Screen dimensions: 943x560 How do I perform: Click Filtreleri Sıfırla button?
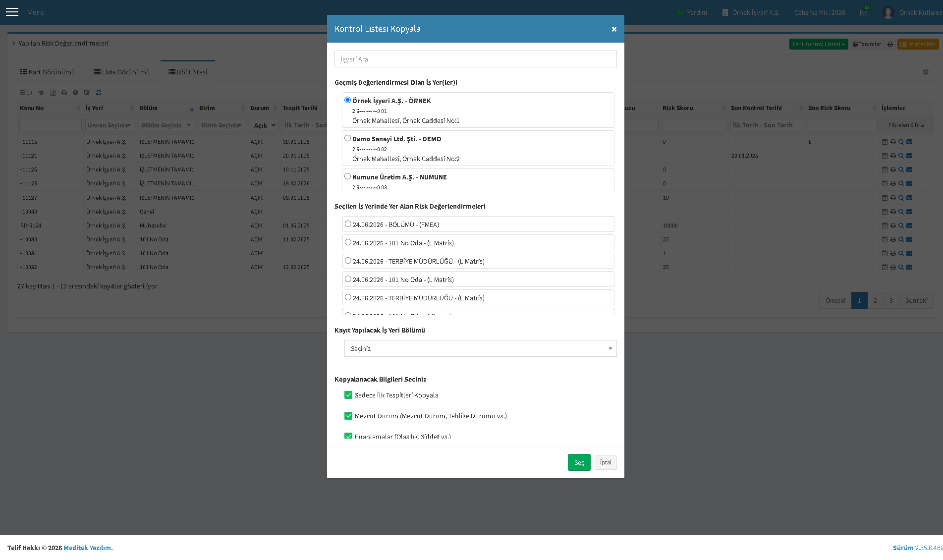906,125
